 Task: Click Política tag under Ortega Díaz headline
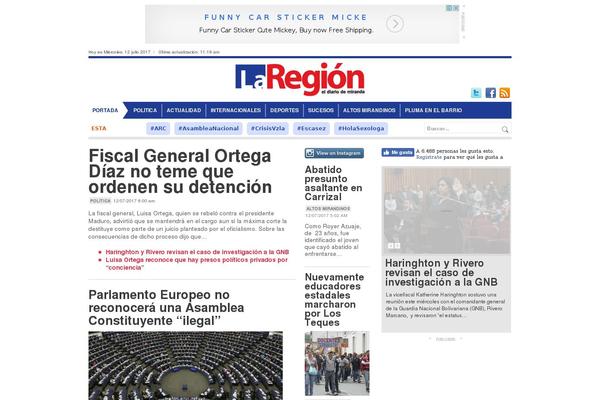coord(100,201)
